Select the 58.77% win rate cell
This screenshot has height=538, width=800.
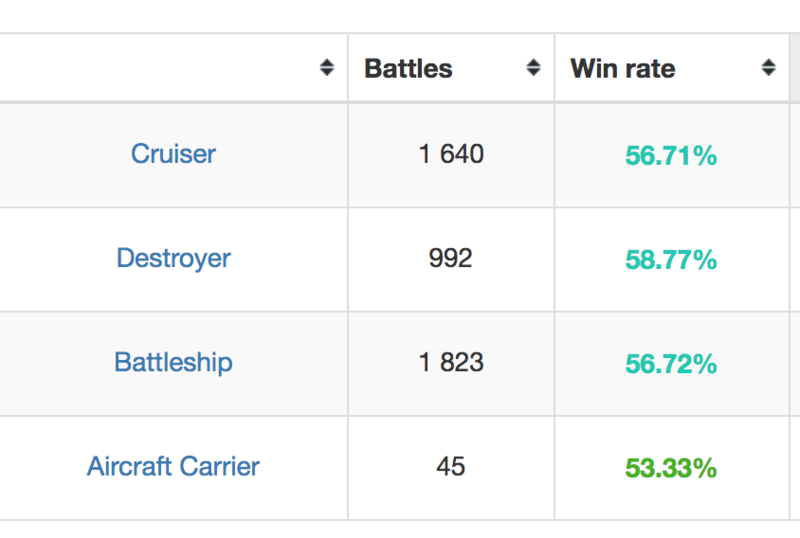tap(671, 260)
